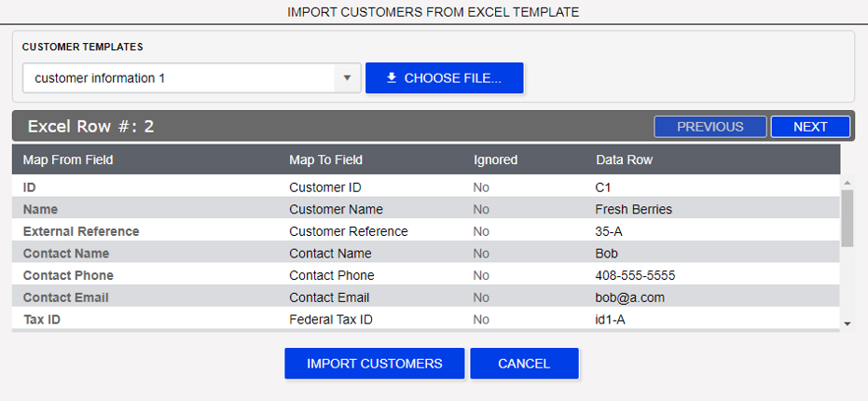Viewport: 868px width, 401px height.
Task: Click the download icon on Choose File
Action: pos(391,78)
